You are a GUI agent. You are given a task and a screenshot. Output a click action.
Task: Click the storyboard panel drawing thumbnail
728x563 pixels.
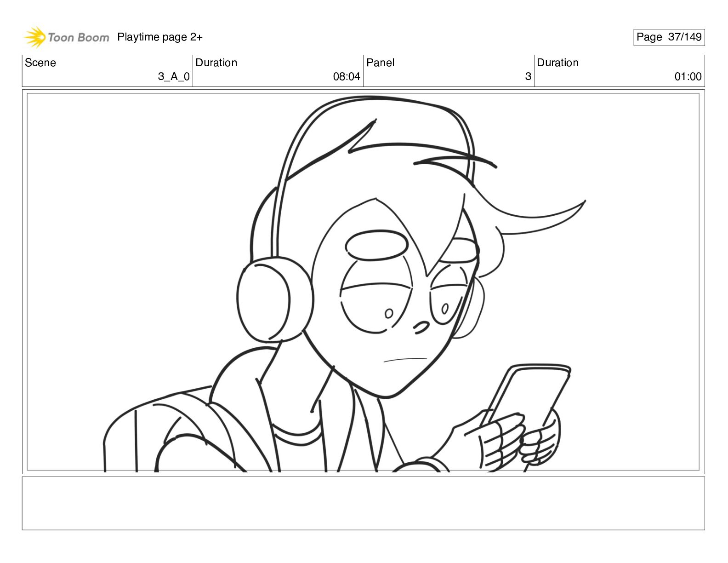point(363,282)
